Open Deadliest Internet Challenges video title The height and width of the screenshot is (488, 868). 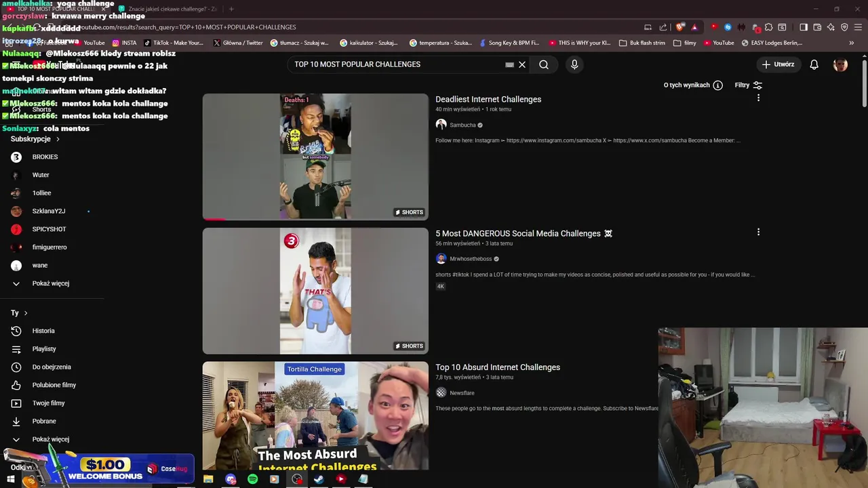pos(488,99)
